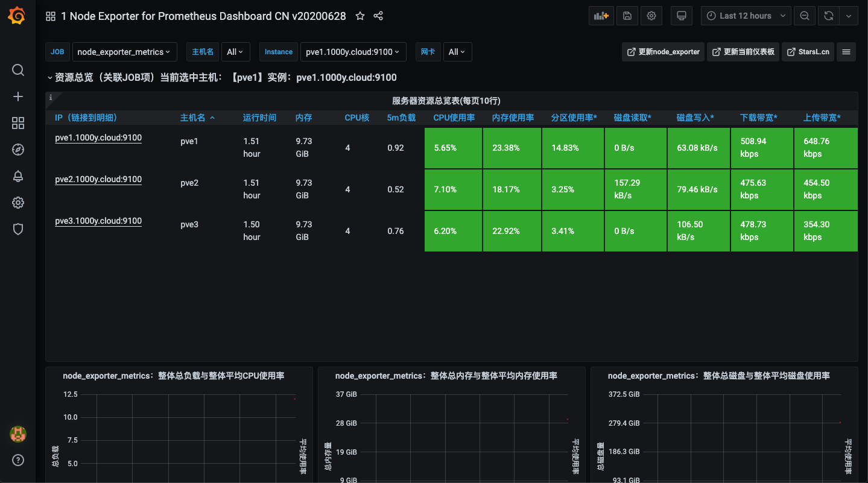Click the pve2 hostname cell
868x483 pixels.
(x=189, y=183)
